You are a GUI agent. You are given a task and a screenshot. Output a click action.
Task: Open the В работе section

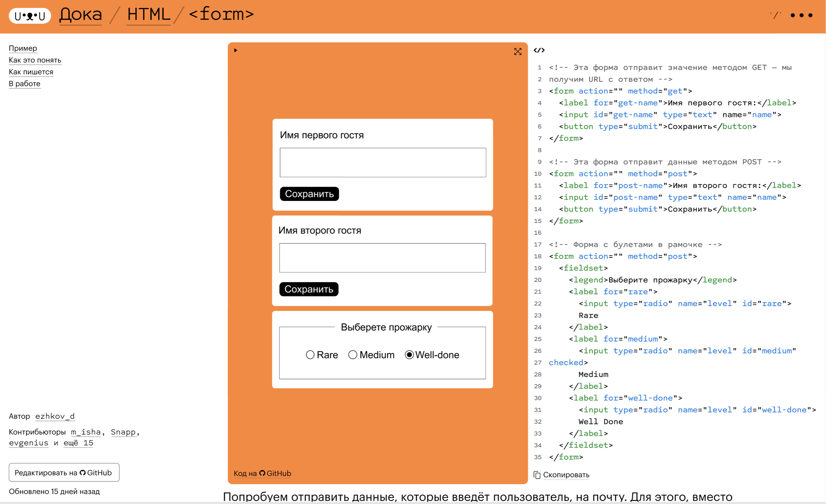coord(24,84)
